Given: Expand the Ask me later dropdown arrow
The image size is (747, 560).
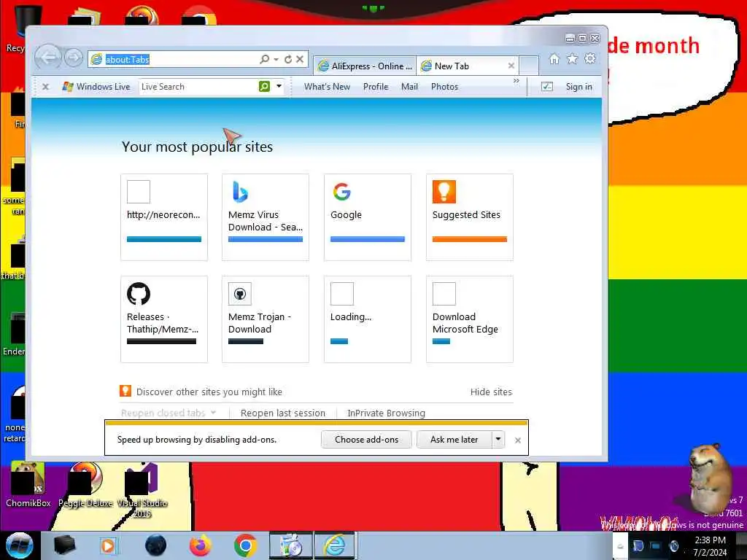Looking at the screenshot, I should point(498,439).
